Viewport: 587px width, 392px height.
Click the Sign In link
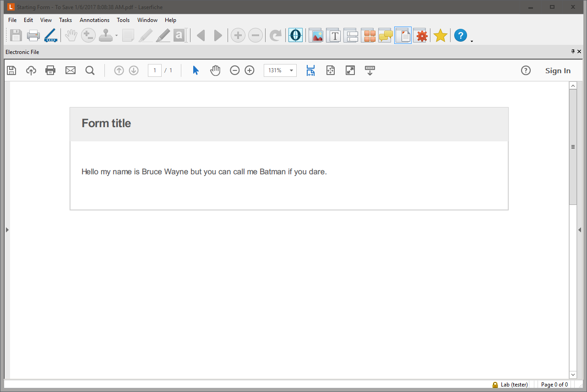point(558,70)
